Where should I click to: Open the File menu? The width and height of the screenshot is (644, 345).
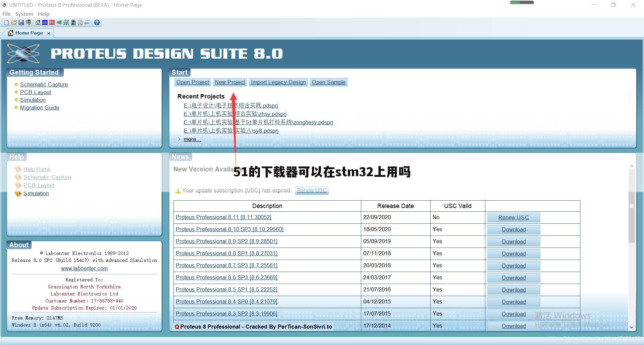6,14
